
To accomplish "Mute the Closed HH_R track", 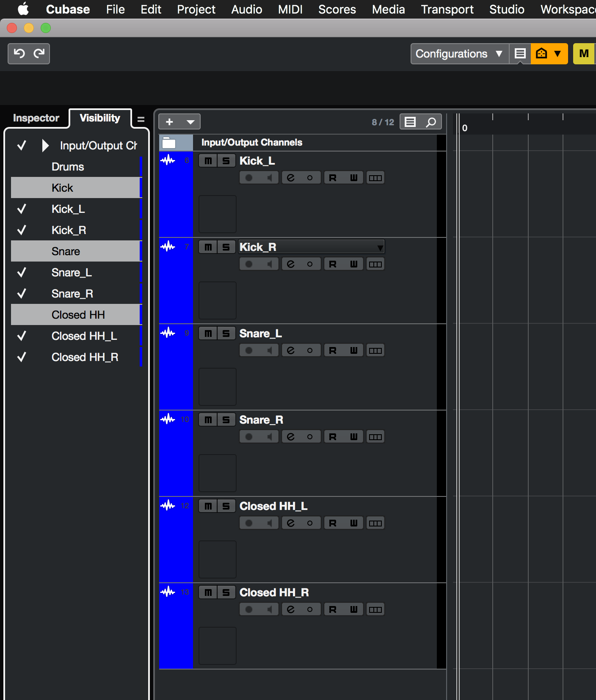I will click(208, 593).
